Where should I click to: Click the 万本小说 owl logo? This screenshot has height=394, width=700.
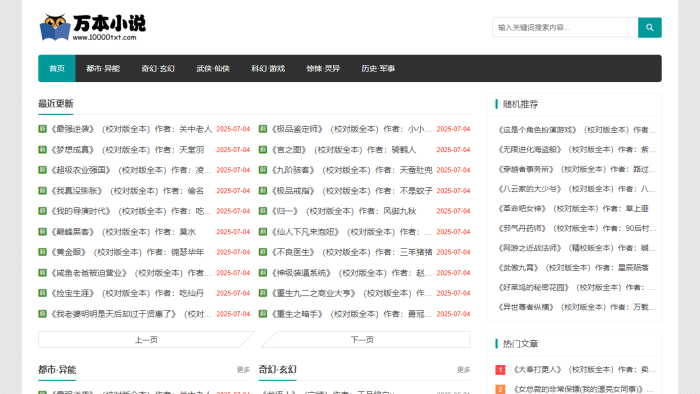coord(92,27)
